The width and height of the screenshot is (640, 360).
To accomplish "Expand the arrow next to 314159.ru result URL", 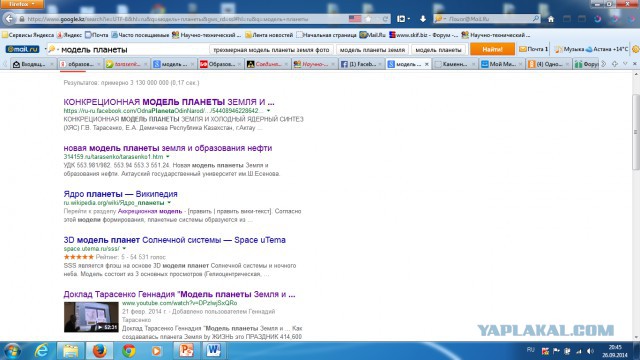I will [168, 157].
